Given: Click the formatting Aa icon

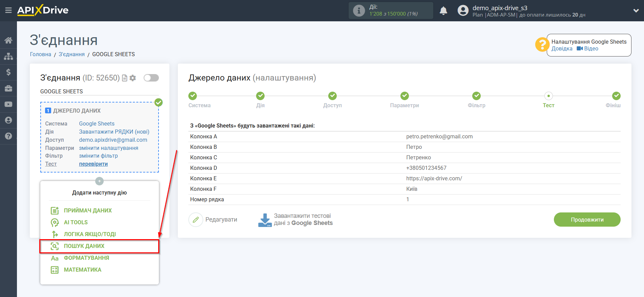Looking at the screenshot, I should point(55,258).
